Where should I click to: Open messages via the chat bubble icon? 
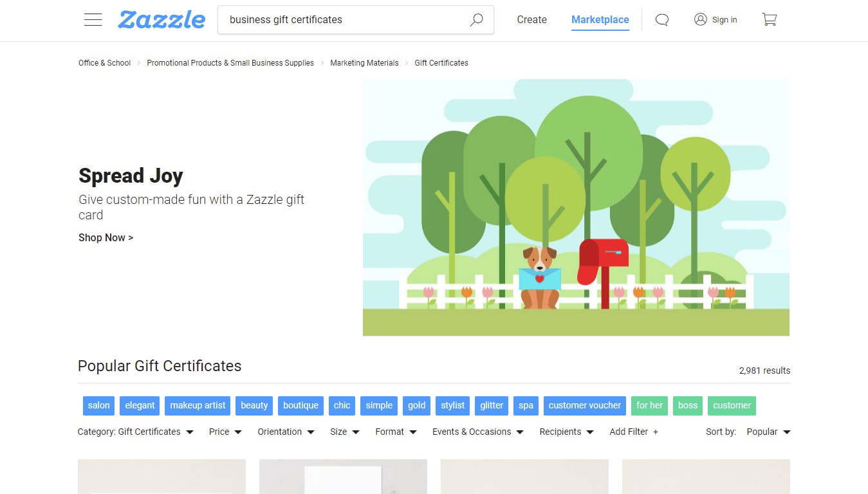coord(662,20)
